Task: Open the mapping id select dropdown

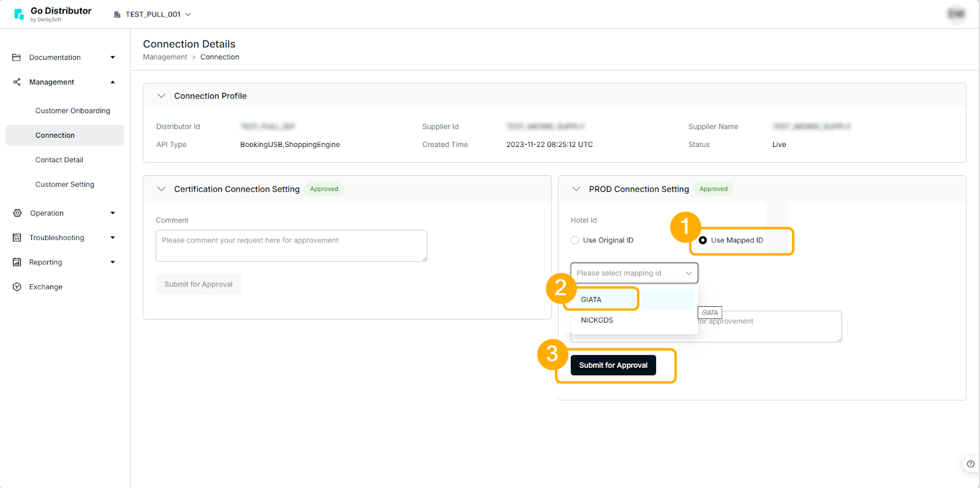Action: point(634,273)
